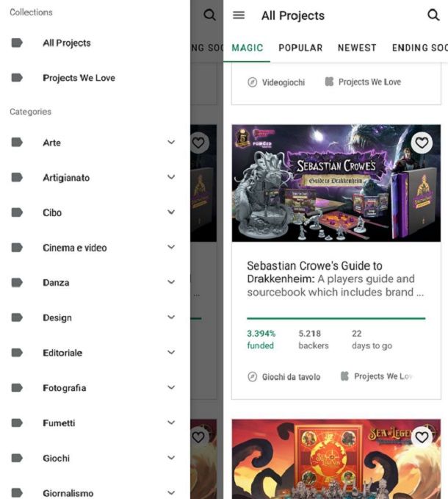Expand the Giochi category chevron

coord(171,458)
